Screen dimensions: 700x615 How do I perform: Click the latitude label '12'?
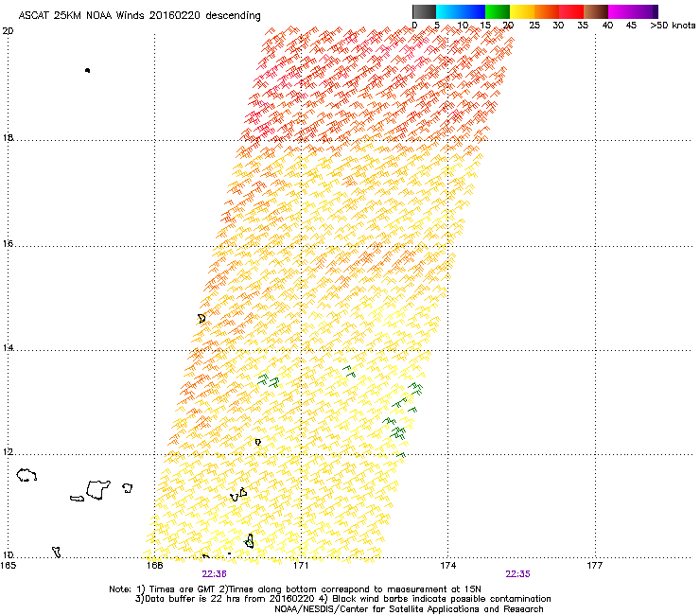(x=8, y=452)
